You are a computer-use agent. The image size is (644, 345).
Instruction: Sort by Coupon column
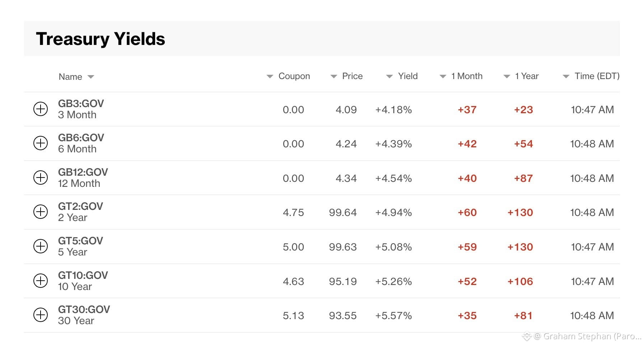(288, 76)
